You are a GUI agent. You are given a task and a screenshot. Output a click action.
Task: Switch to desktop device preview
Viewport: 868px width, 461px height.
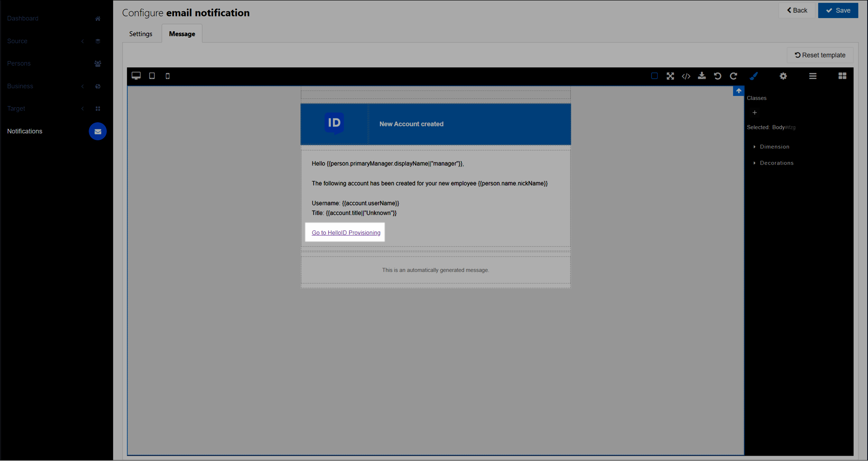click(136, 76)
